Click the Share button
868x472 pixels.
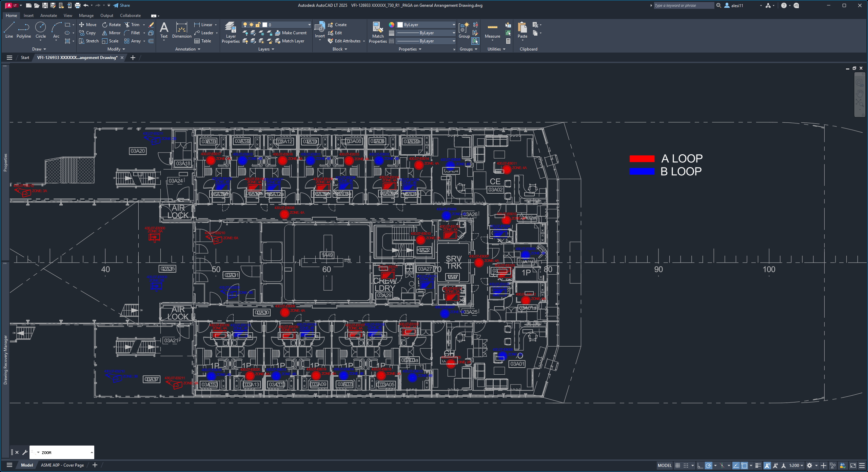(122, 5)
